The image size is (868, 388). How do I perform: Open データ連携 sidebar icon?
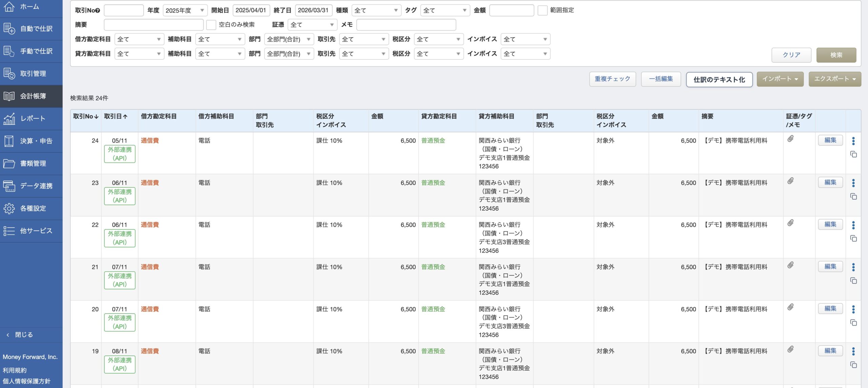[x=9, y=186]
